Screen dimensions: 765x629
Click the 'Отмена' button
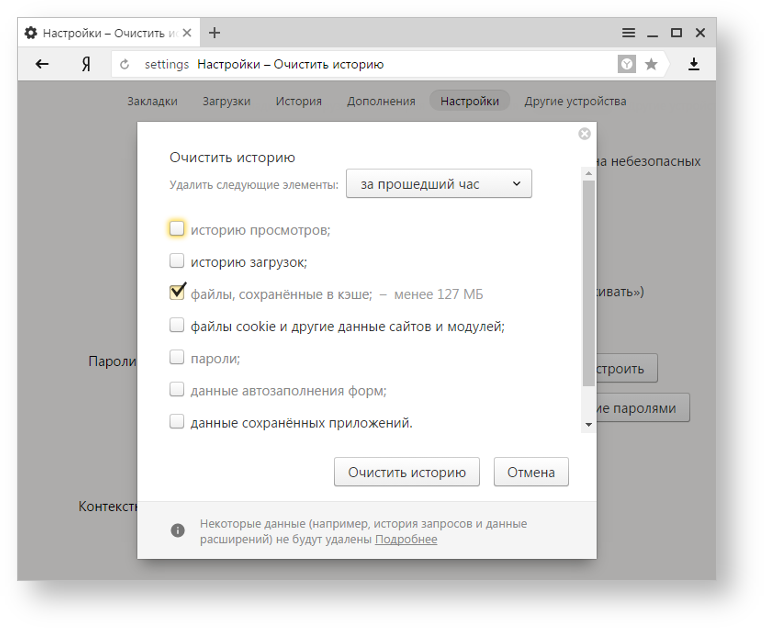(x=531, y=472)
